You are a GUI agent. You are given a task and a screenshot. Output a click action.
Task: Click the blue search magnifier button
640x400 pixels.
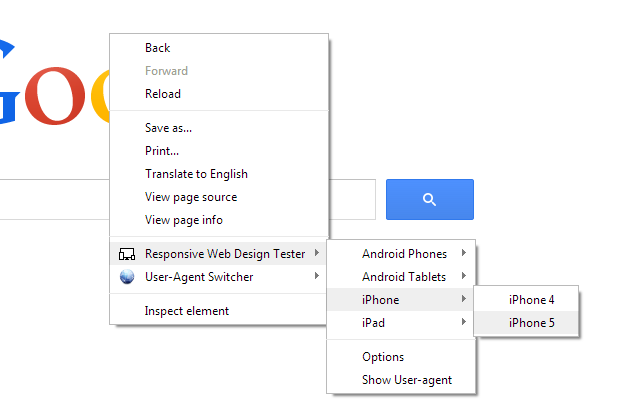pos(430,199)
